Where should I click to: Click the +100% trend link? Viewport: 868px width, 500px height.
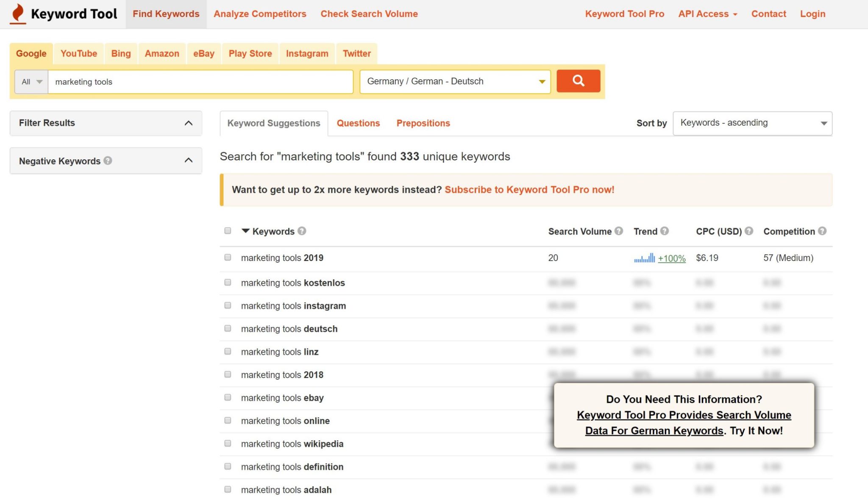tap(672, 258)
